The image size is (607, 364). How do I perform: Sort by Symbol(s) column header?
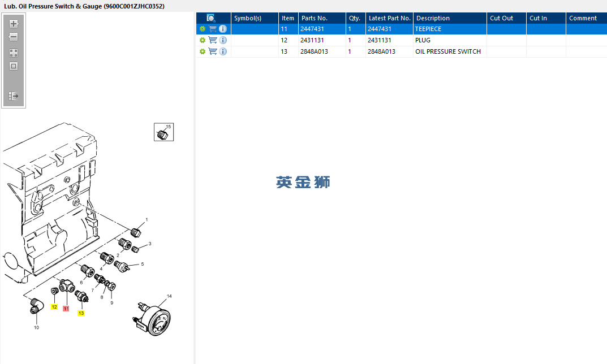click(255, 18)
